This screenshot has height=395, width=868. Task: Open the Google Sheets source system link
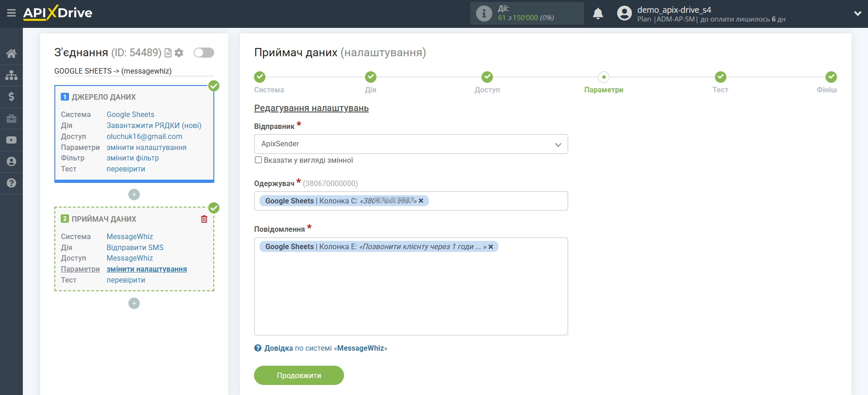click(130, 114)
